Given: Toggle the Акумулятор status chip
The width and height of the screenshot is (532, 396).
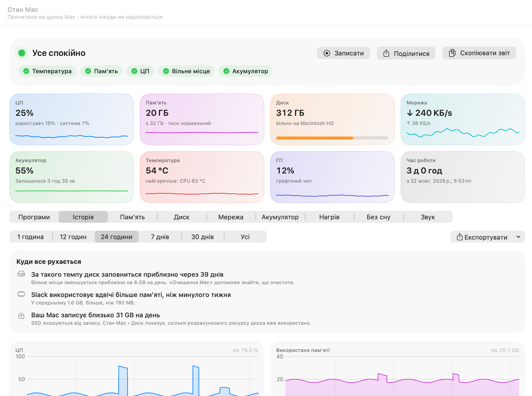Looking at the screenshot, I should 245,71.
